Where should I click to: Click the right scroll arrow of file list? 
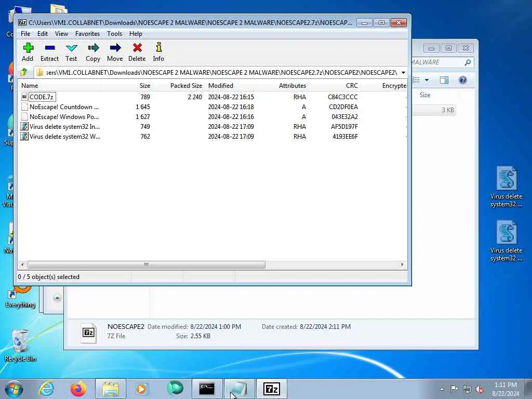coord(403,264)
